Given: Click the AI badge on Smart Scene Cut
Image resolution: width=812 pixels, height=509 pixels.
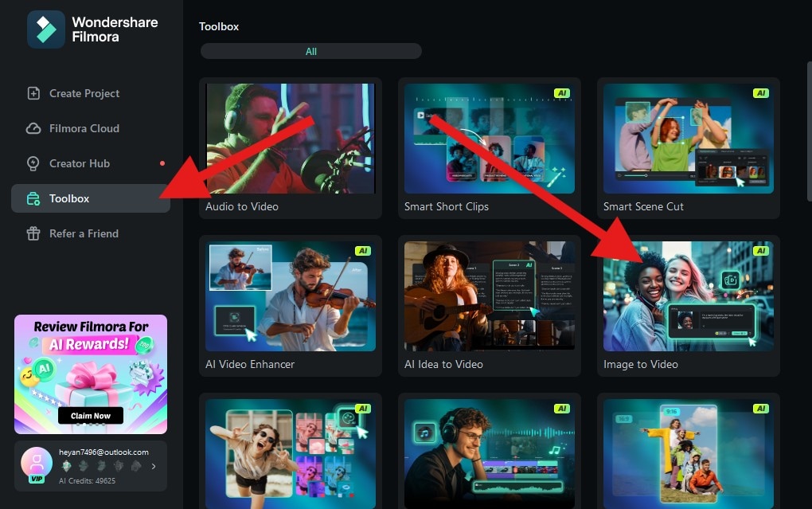Looking at the screenshot, I should pos(761,93).
